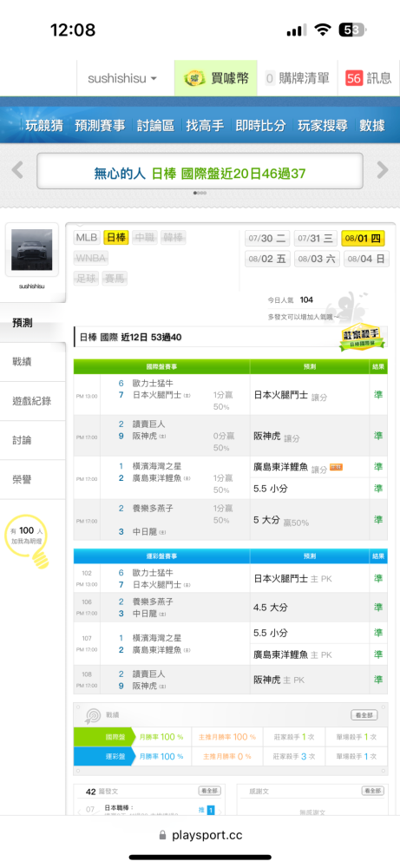
Task: Click 阪神虎 讓分 prediction
Action: coord(277,437)
